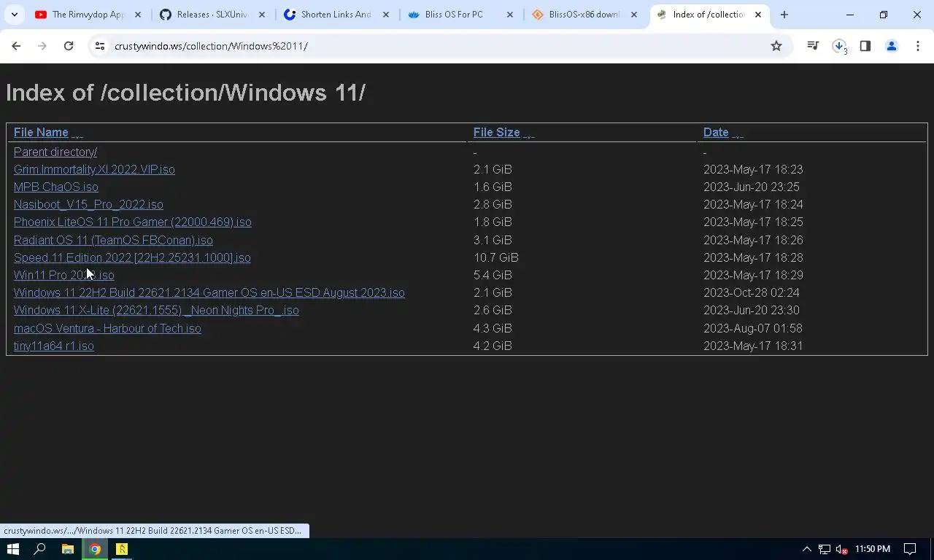Close the Bliss OS For PC tab
The image size is (934, 560).
tap(510, 15)
